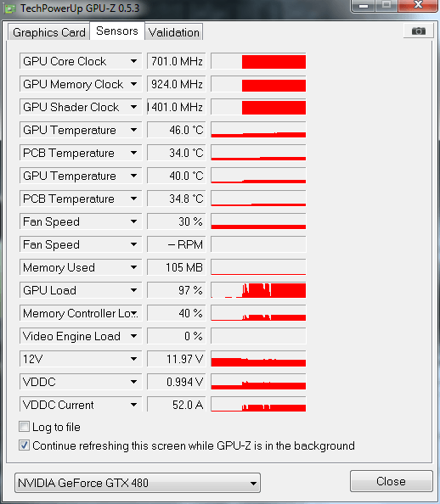This screenshot has height=504, width=440.
Task: Open the Validation tab
Action: [x=174, y=32]
